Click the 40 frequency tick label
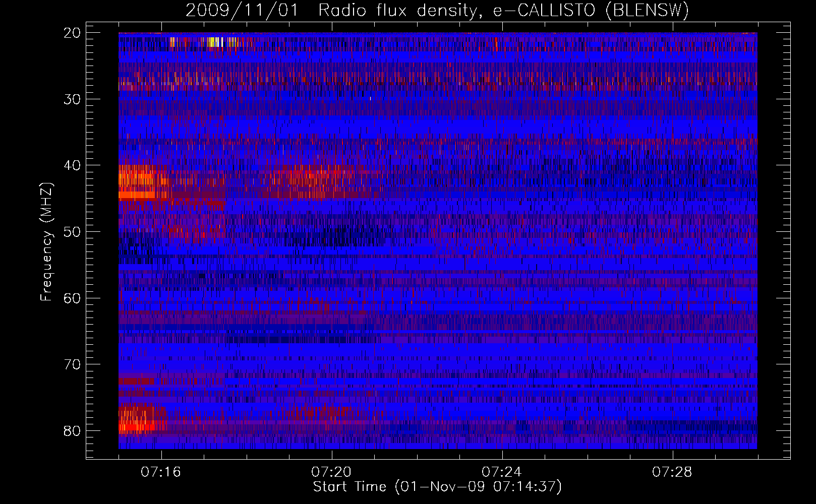816x504 pixels. coord(73,165)
